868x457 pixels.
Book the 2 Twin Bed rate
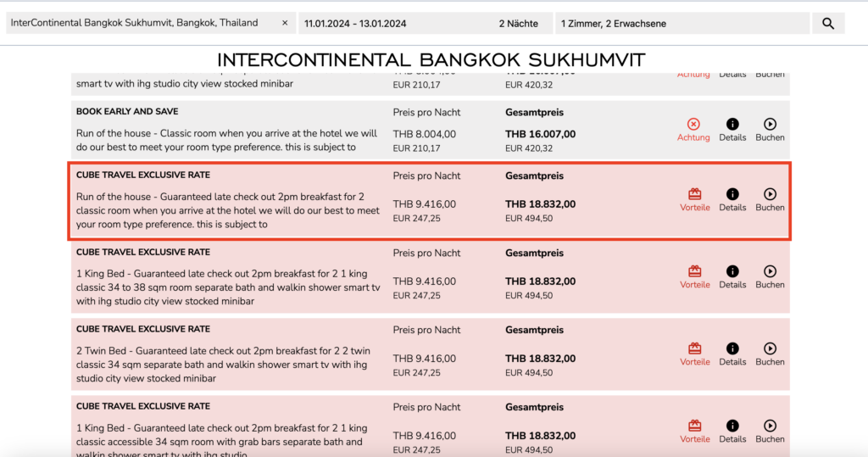(770, 348)
